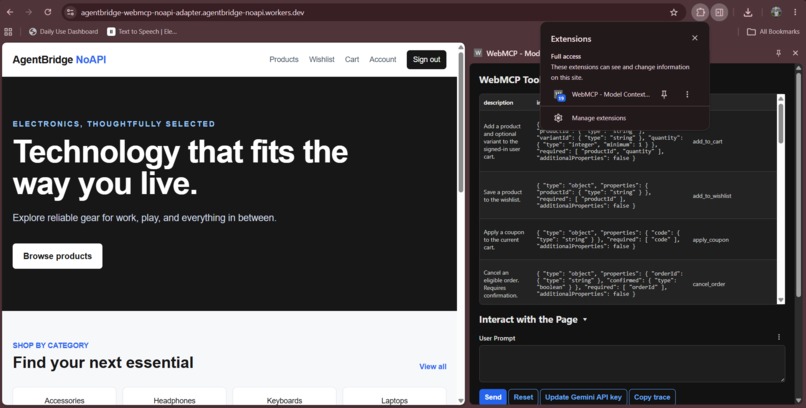Image resolution: width=806 pixels, height=408 pixels.
Task: Open more options for the WebMCP extension
Action: point(687,95)
